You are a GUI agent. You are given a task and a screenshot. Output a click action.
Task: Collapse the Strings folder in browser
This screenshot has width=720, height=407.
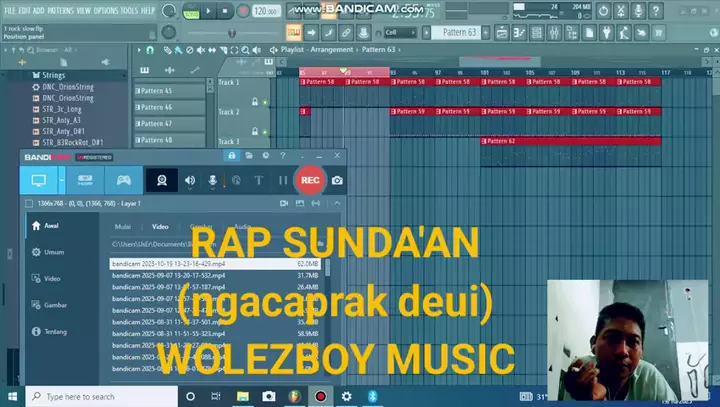pos(54,75)
